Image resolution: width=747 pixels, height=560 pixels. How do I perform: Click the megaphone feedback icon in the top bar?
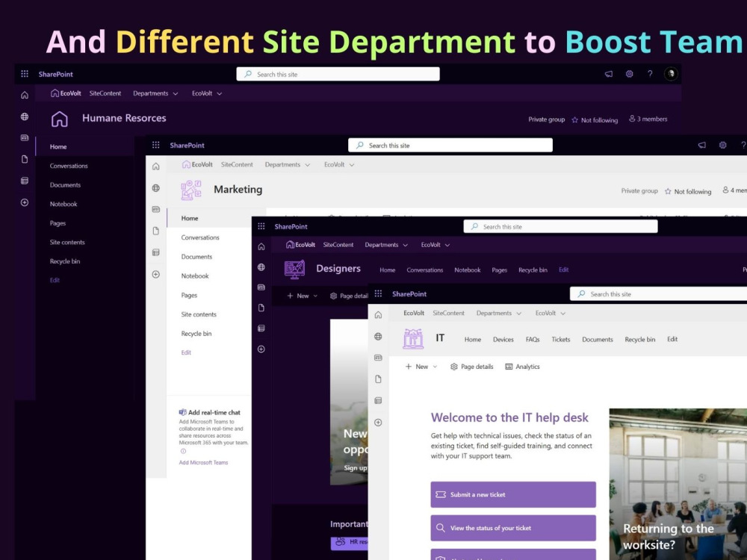[607, 73]
